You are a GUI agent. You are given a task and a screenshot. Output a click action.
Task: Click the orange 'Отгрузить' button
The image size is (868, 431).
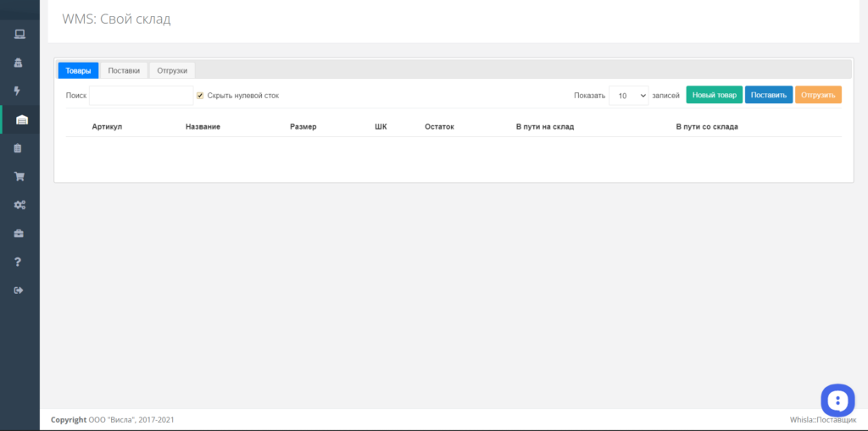pos(818,95)
